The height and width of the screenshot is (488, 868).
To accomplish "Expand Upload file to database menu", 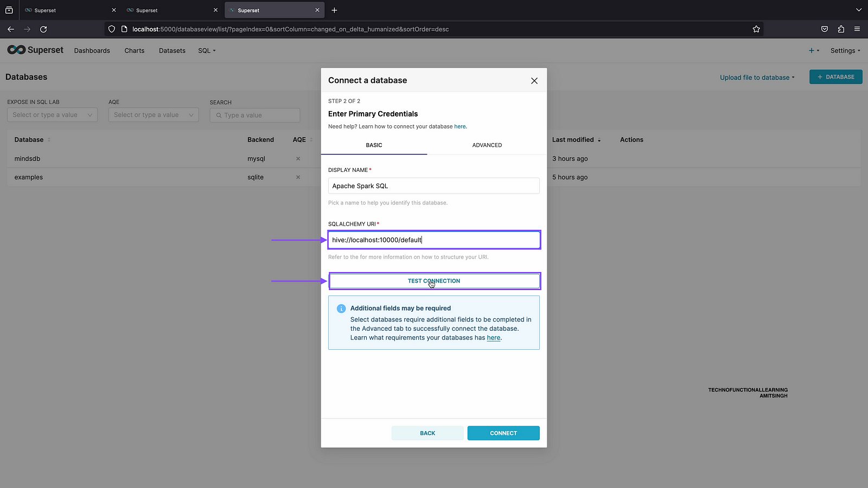I will 757,78.
